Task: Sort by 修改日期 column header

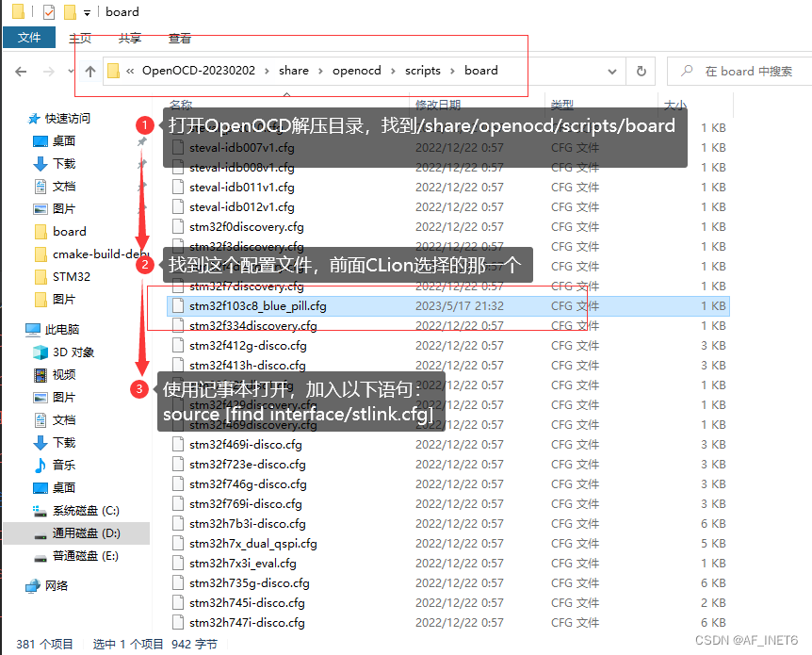Action: click(x=438, y=106)
